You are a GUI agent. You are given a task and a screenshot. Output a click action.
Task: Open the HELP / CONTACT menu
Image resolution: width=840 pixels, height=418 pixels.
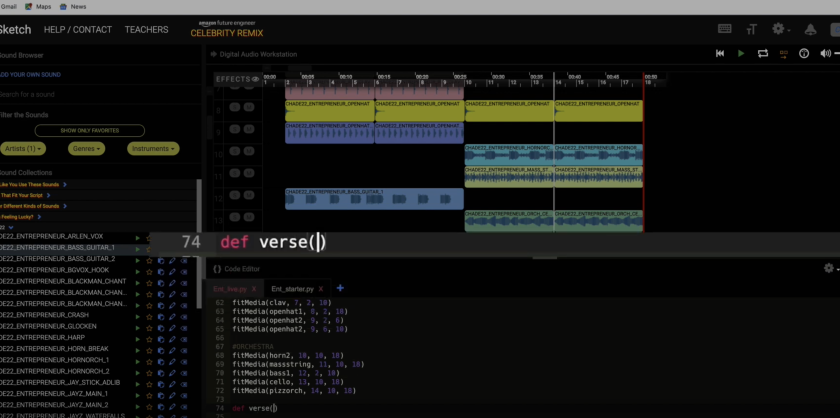(78, 30)
